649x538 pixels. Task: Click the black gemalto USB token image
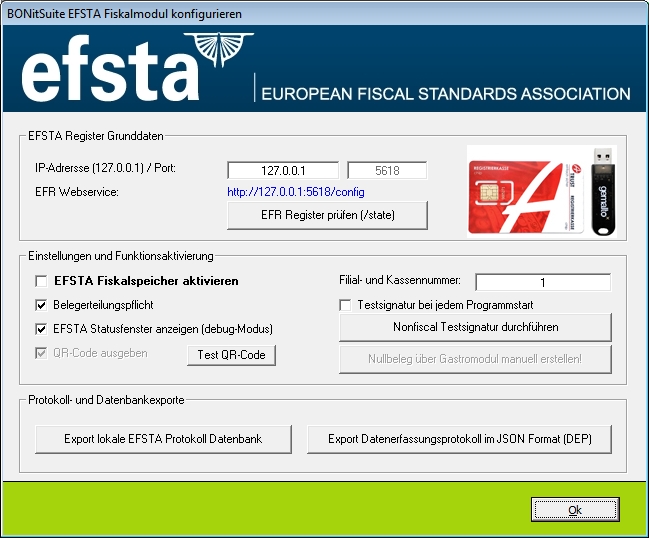[603, 192]
